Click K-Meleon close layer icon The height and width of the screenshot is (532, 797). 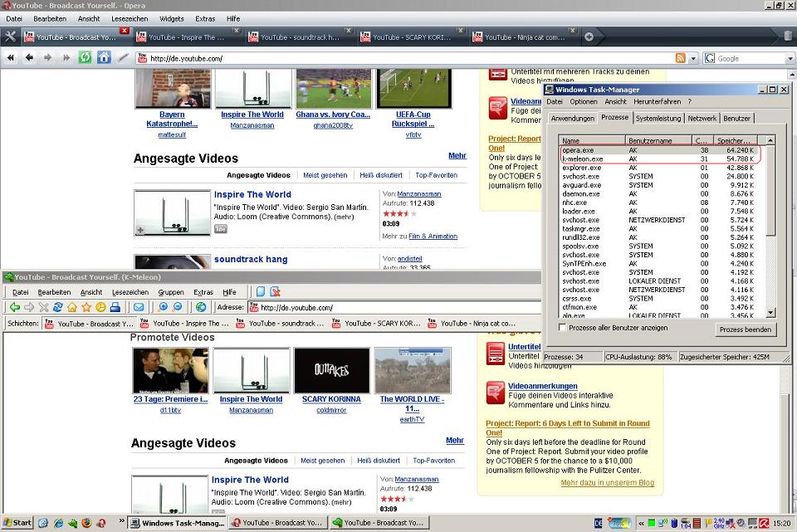pyautogui.click(x=275, y=291)
